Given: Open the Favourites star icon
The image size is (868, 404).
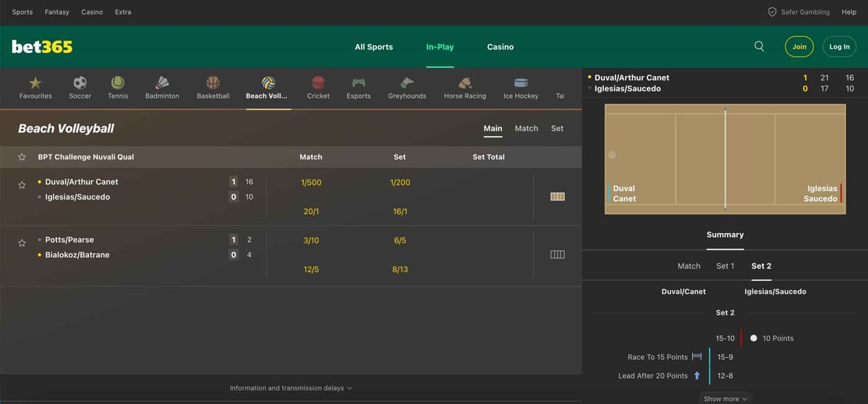Looking at the screenshot, I should tap(35, 83).
